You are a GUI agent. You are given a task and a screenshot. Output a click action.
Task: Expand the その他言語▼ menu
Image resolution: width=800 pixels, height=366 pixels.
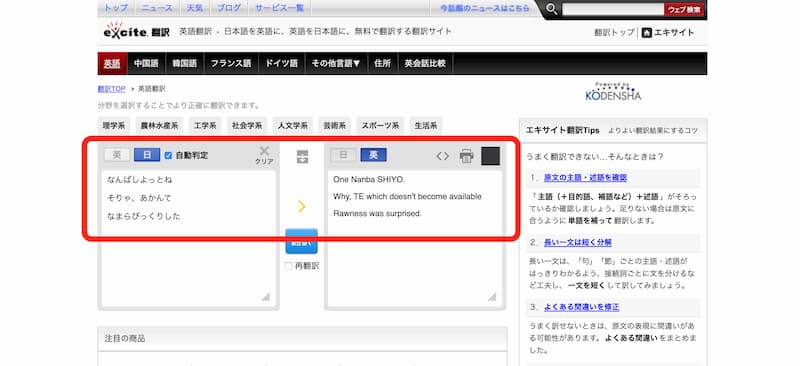[x=335, y=63]
